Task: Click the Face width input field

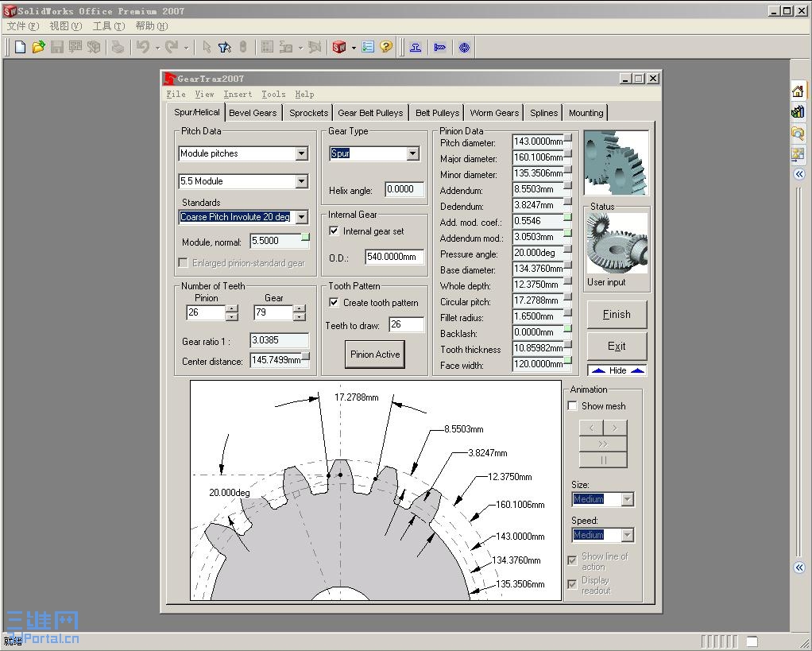Action: 538,364
